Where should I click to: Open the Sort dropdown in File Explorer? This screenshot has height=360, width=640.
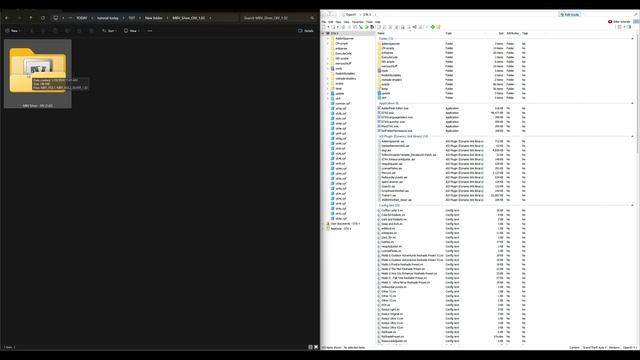tap(109, 31)
